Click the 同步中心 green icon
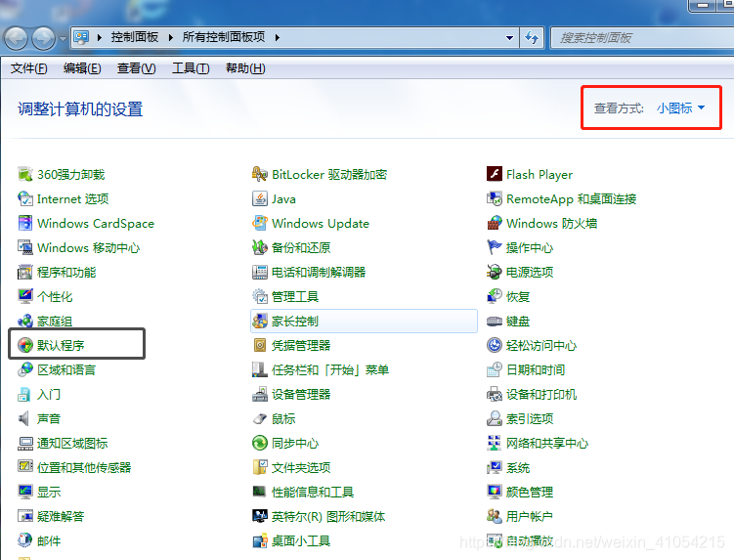Image resolution: width=734 pixels, height=560 pixels. 260,443
